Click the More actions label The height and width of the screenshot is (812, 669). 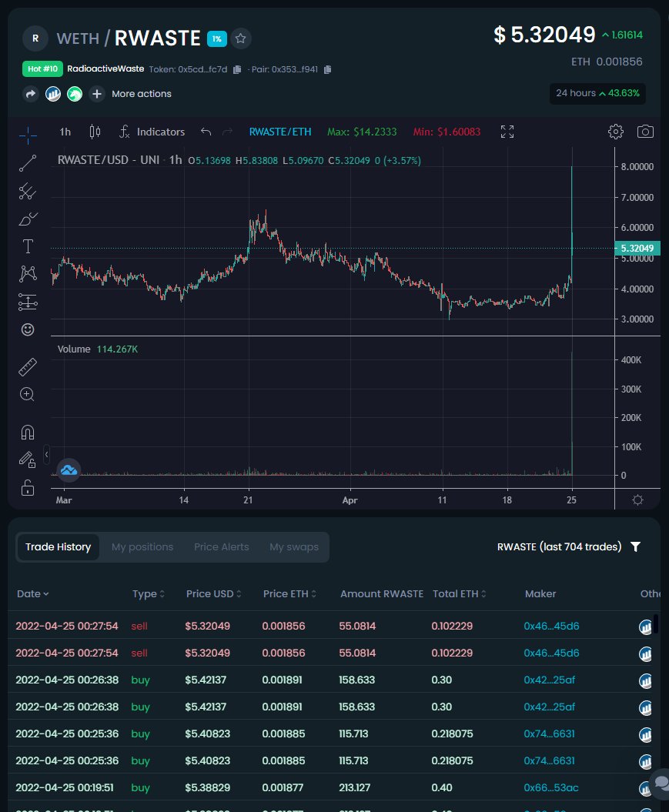[x=142, y=94]
